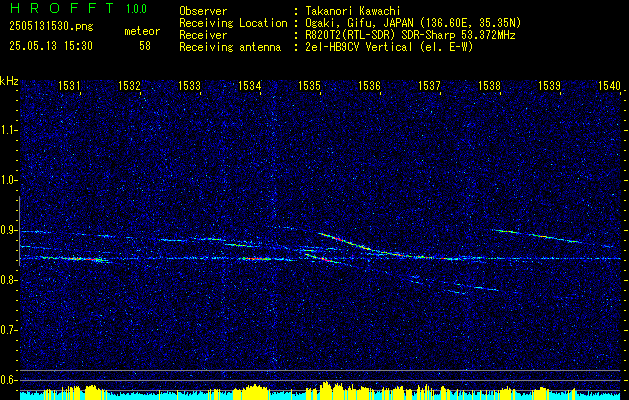Click the date 25.05.13 15:30
629x400 pixels.
(x=51, y=46)
